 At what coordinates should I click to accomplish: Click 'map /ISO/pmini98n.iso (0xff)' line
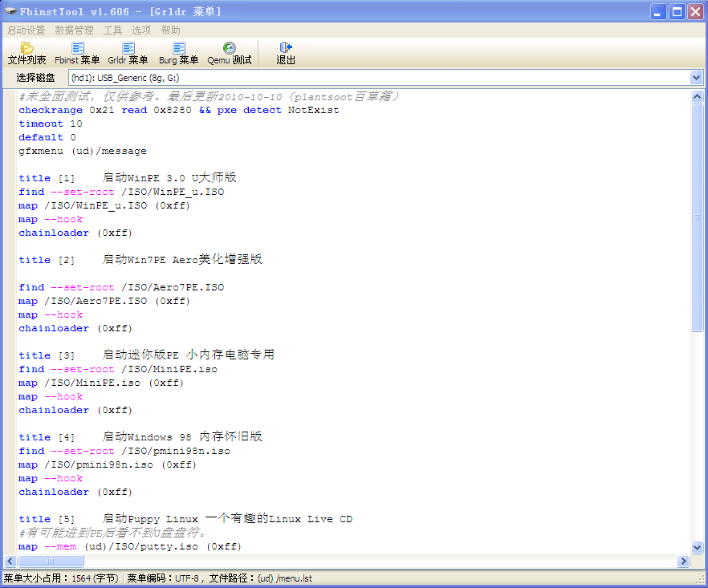(108, 464)
